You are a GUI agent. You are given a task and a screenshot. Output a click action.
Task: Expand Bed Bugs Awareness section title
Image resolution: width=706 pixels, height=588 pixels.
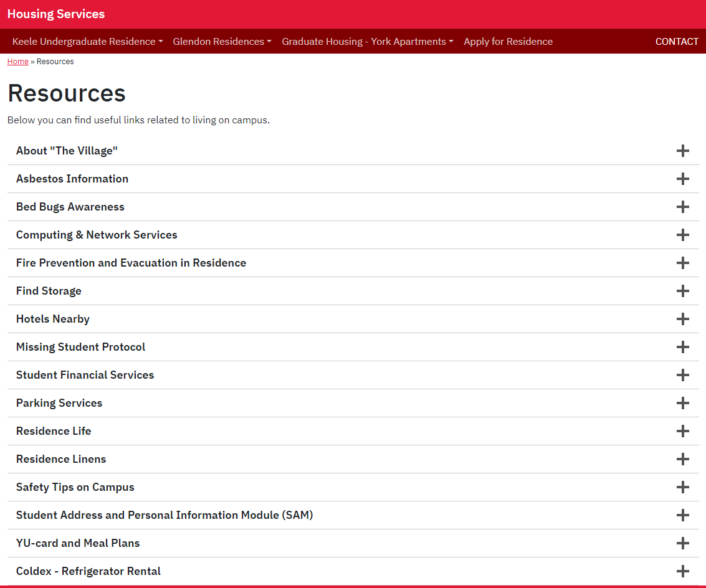pyautogui.click(x=70, y=207)
